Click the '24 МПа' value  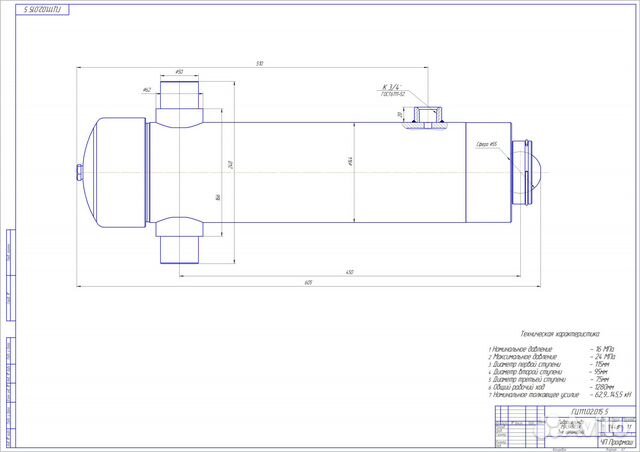pos(605,357)
